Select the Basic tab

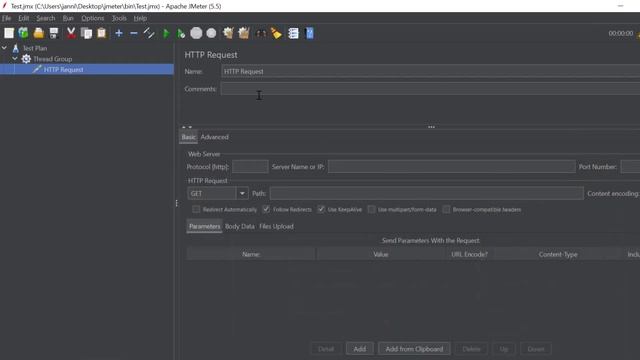coord(189,137)
